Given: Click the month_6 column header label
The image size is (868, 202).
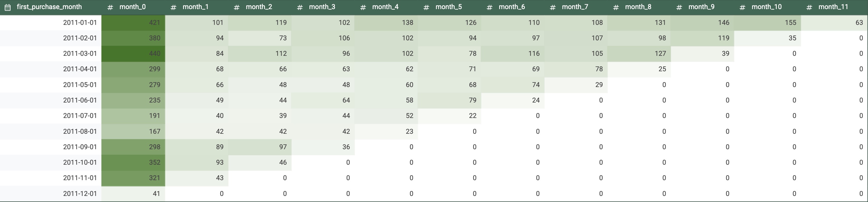Looking at the screenshot, I should point(512,7).
